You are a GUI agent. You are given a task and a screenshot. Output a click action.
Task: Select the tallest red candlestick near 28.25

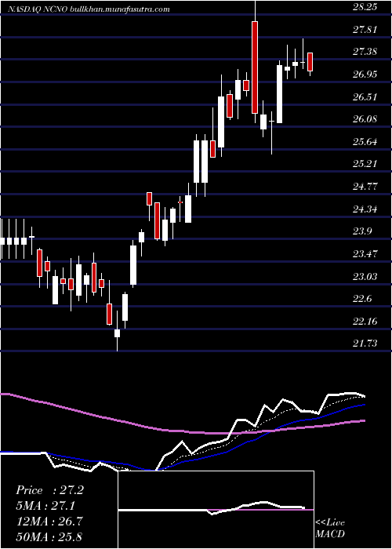pyautogui.click(x=255, y=67)
